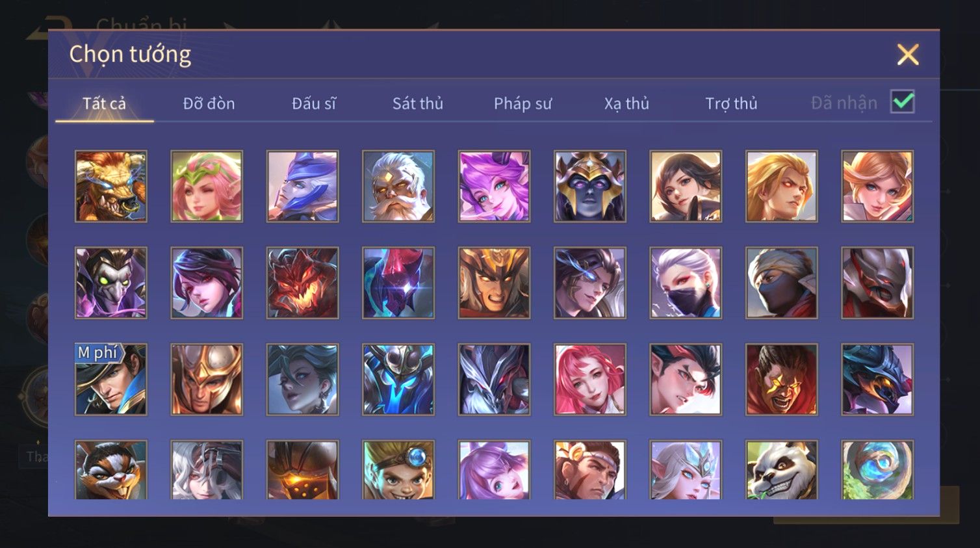Select the golden bull hero portrait

(x=111, y=187)
